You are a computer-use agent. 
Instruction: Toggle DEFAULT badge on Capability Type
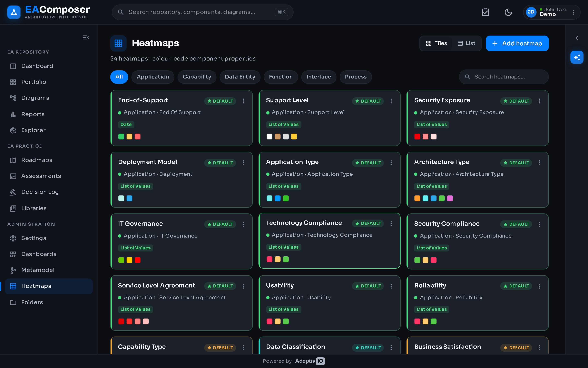coord(220,348)
